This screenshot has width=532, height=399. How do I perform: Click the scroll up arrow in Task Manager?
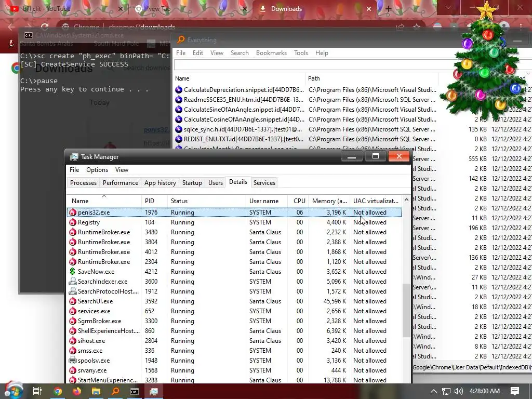click(x=406, y=200)
